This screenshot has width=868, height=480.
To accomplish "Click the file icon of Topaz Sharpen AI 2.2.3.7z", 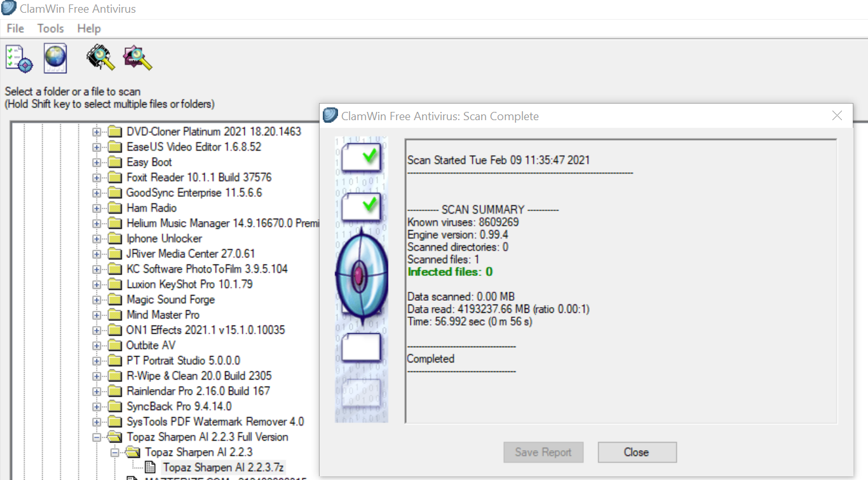I will tap(150, 467).
